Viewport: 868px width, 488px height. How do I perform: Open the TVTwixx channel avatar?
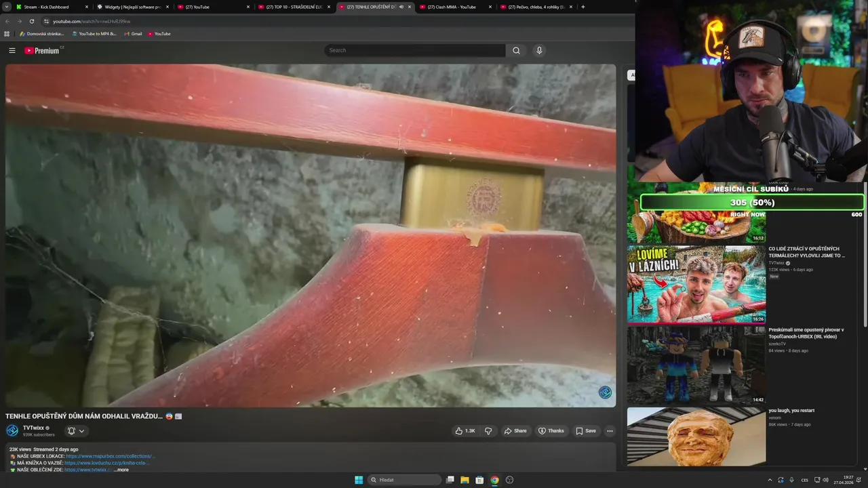click(12, 430)
